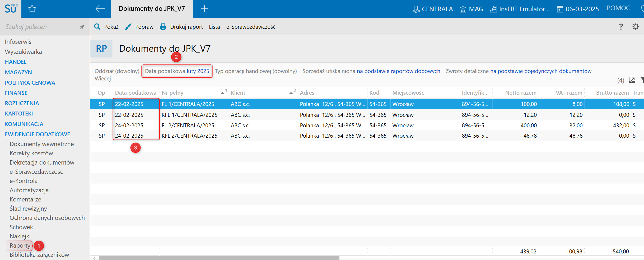The height and width of the screenshot is (260, 644).
Task: Click the Drukuj raport printer icon
Action: click(163, 27)
